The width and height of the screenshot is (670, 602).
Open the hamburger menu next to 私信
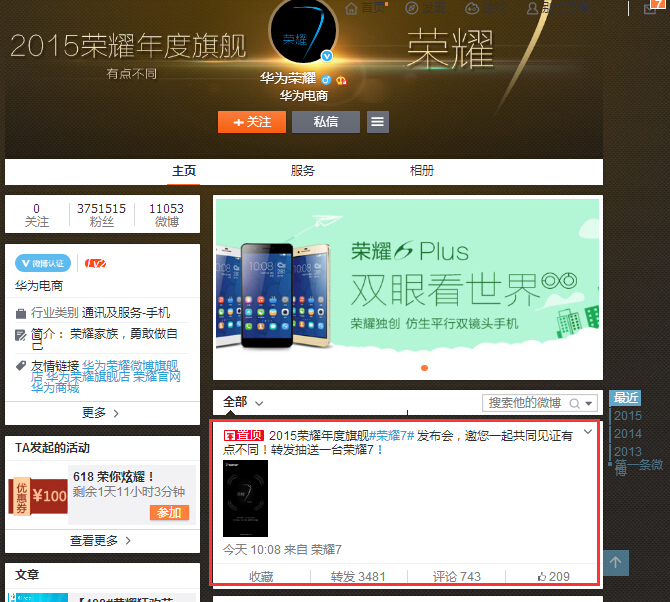378,122
